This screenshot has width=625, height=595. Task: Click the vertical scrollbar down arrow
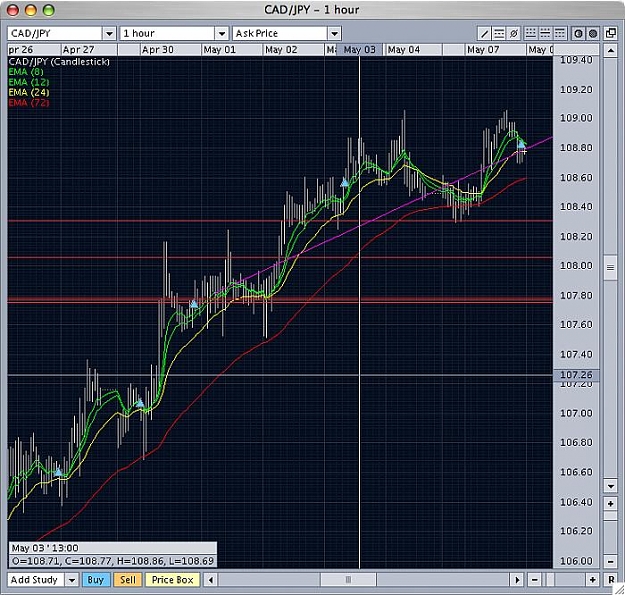click(610, 485)
